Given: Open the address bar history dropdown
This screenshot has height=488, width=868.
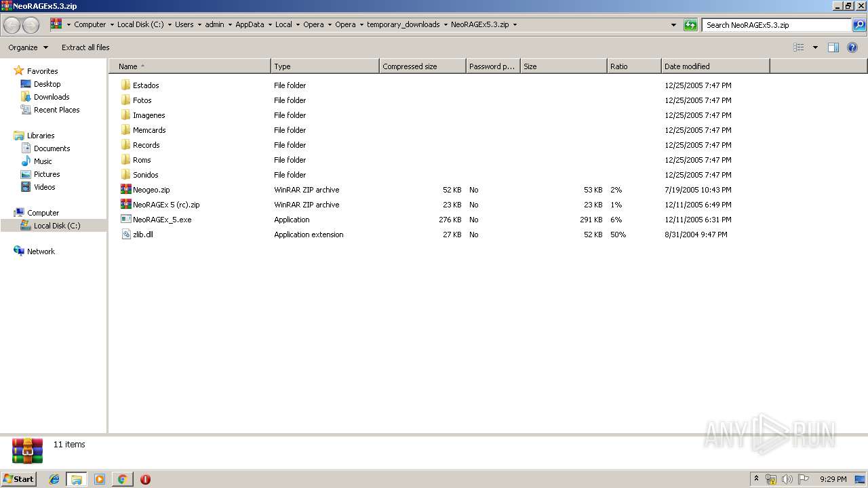Looking at the screenshot, I should click(x=673, y=25).
